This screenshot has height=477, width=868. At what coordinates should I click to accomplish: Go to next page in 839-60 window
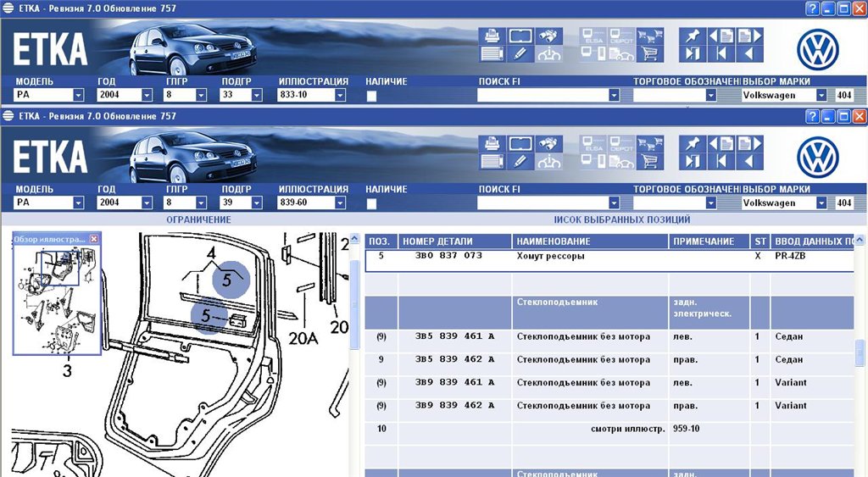tap(749, 144)
